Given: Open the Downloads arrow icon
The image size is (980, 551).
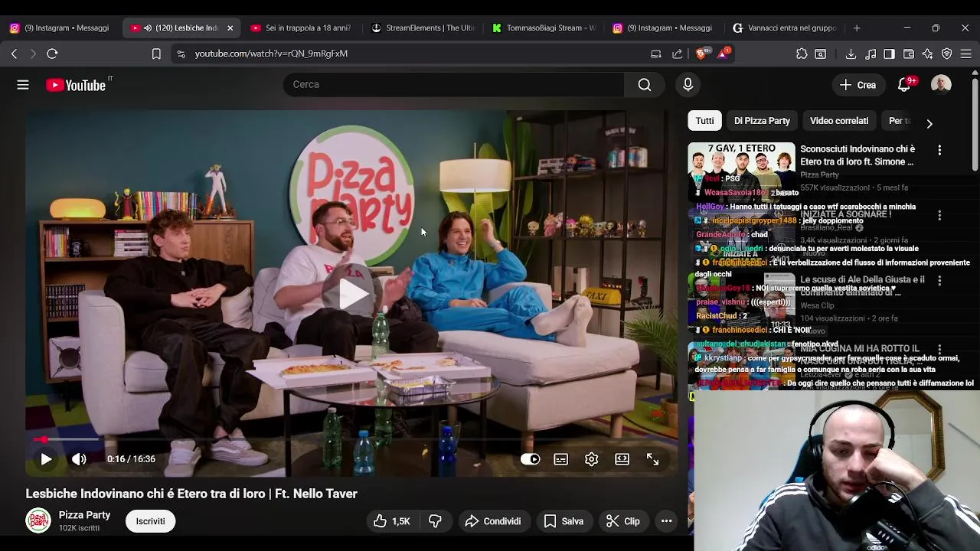Looking at the screenshot, I should pyautogui.click(x=851, y=54).
